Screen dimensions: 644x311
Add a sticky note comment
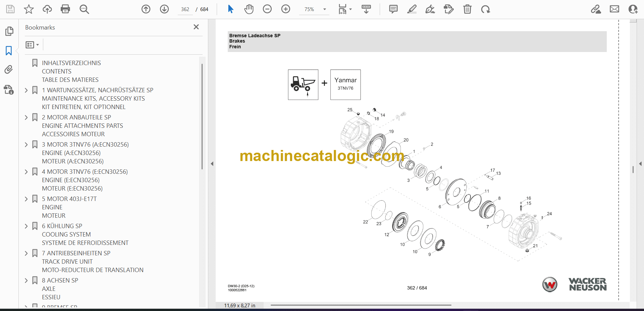tap(393, 9)
